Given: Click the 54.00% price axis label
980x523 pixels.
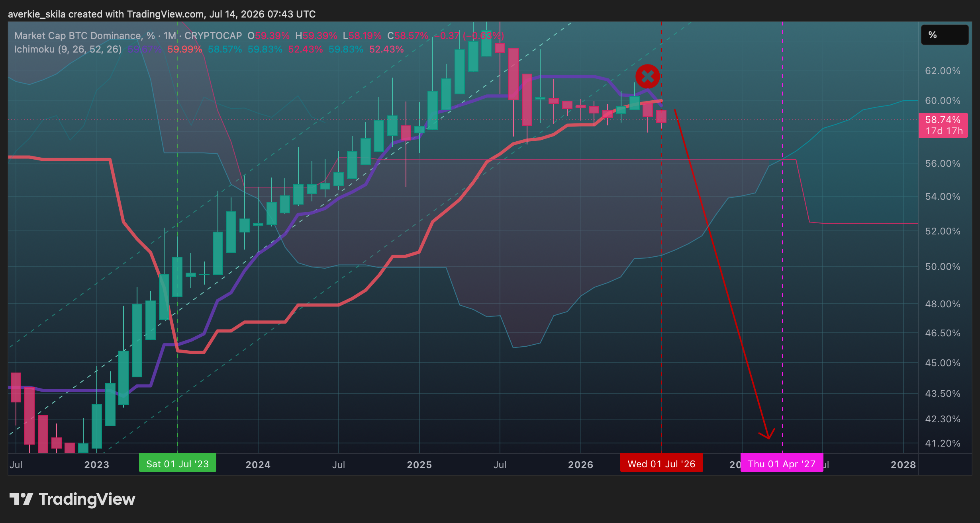Looking at the screenshot, I should (943, 197).
